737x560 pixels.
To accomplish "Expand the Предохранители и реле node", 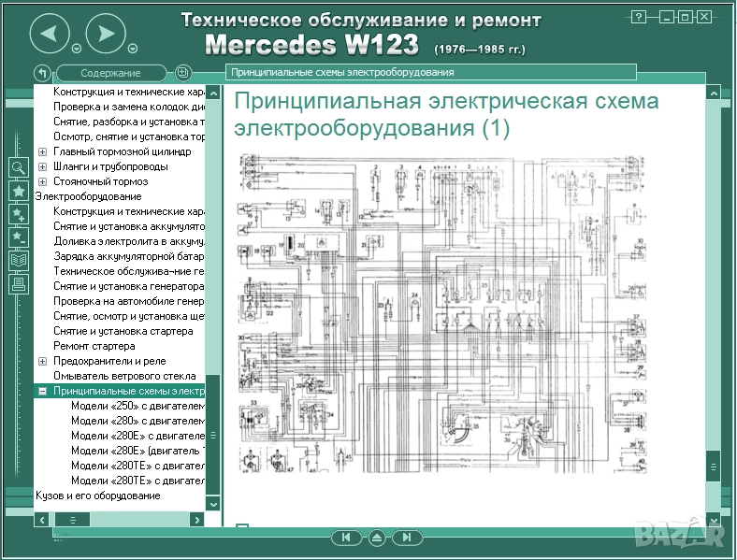I will pyautogui.click(x=42, y=361).
